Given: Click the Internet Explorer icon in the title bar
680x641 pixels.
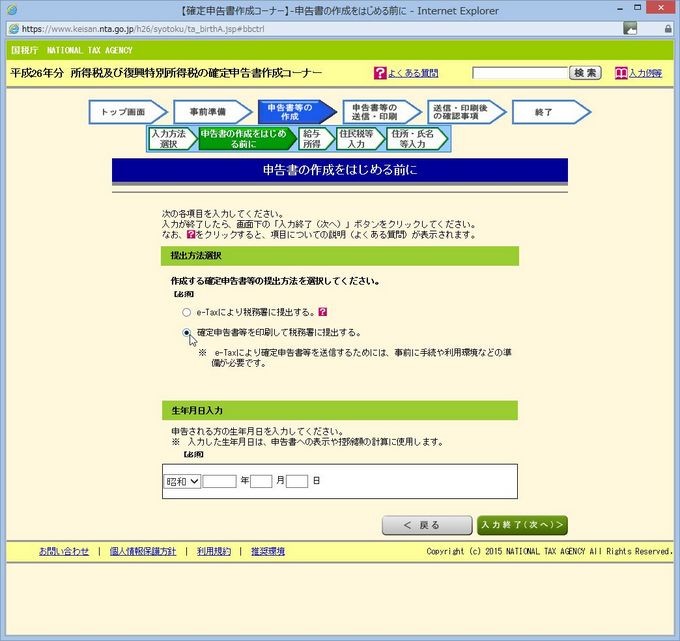Looking at the screenshot, I should click(x=11, y=11).
